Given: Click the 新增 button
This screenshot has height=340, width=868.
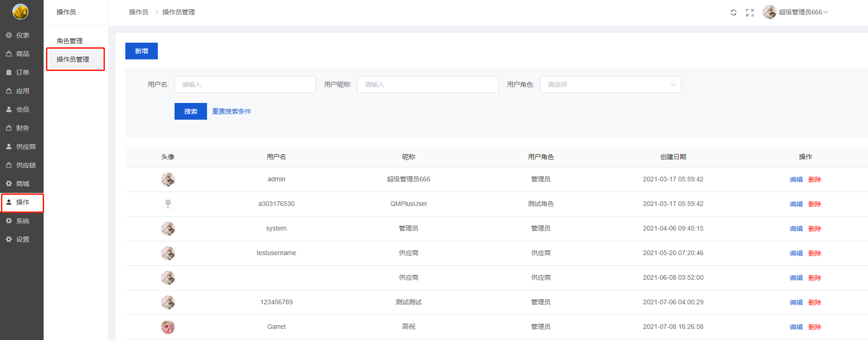Looking at the screenshot, I should [142, 51].
